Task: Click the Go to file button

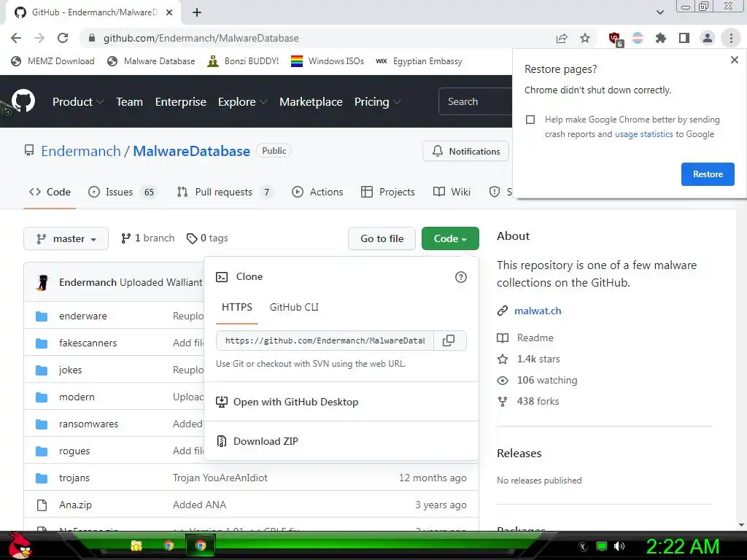Action: (382, 238)
